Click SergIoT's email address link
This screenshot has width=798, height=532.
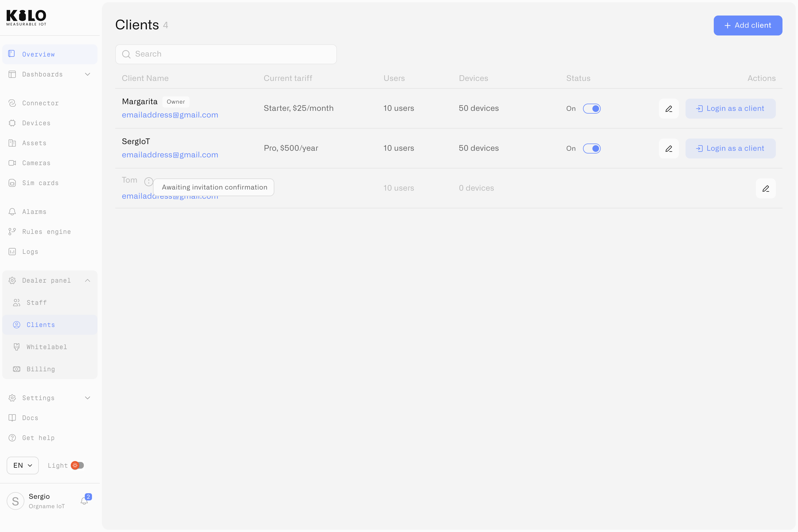170,155
